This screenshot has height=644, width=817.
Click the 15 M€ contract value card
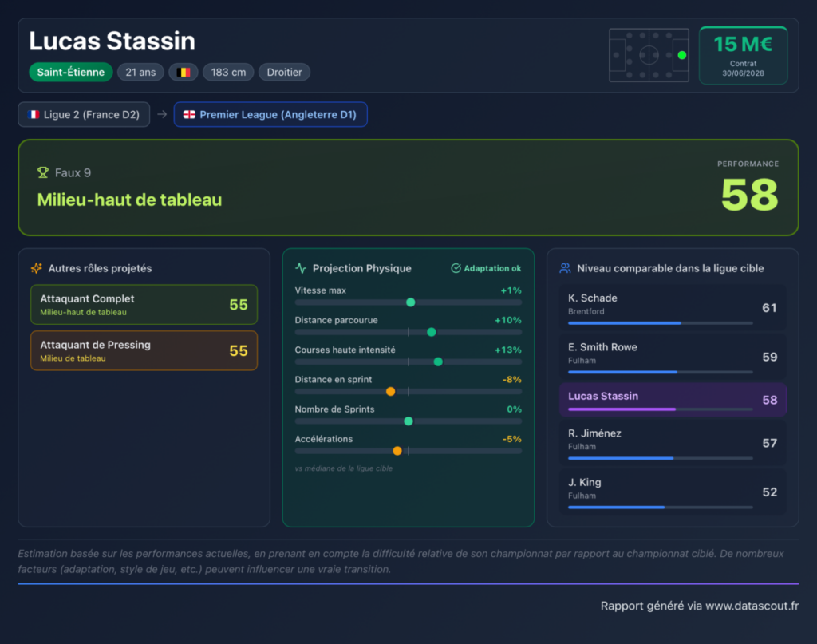[x=743, y=55]
